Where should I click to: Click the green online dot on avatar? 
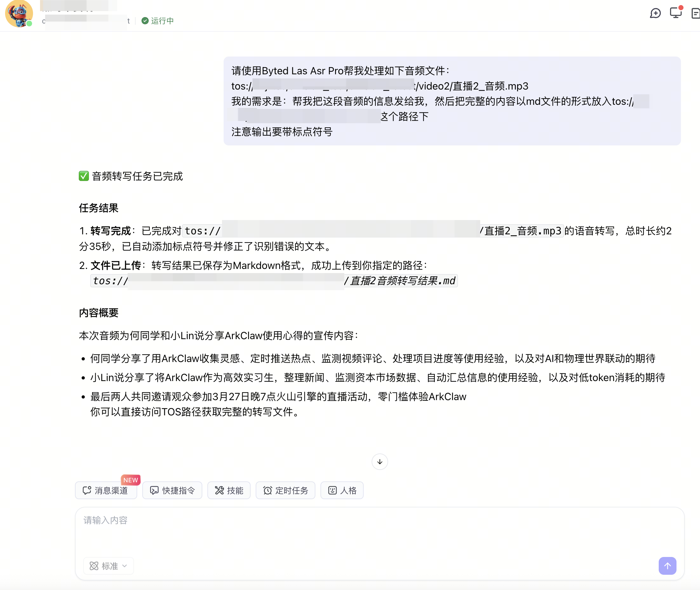30,23
